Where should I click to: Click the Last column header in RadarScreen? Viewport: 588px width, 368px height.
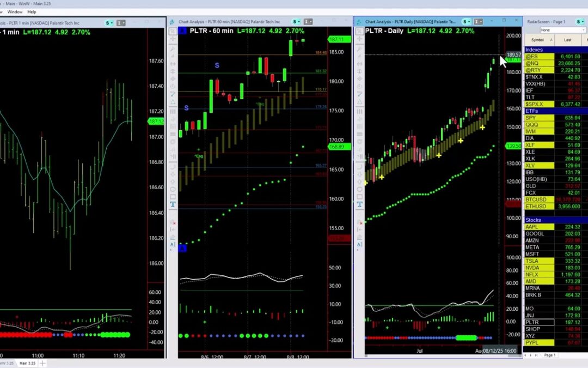[x=568, y=40]
